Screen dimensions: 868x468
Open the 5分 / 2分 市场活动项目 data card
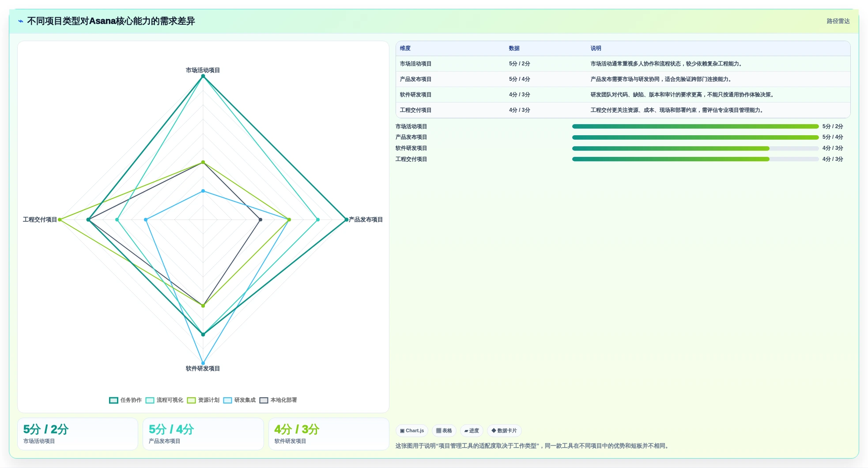(x=78, y=434)
